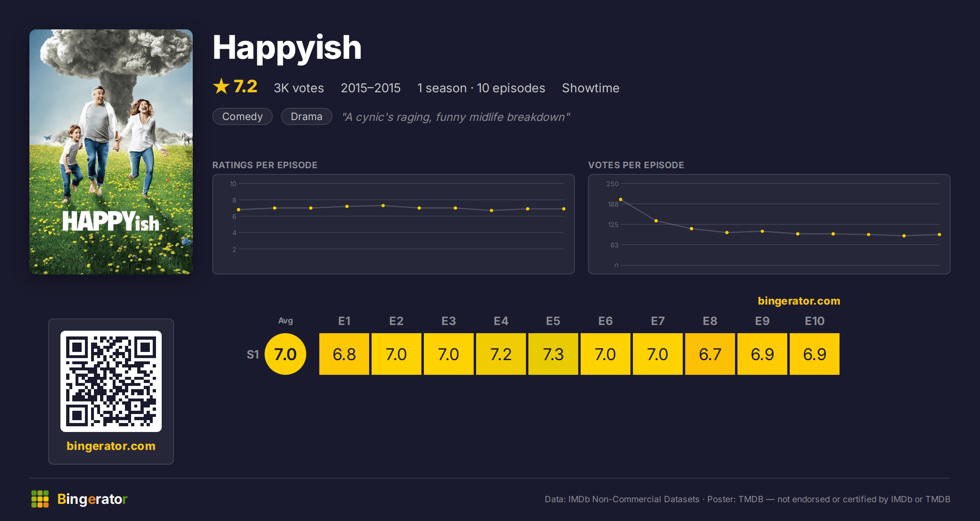This screenshot has width=980, height=521.
Task: Click the Bingerator brand name in footer
Action: (92, 499)
